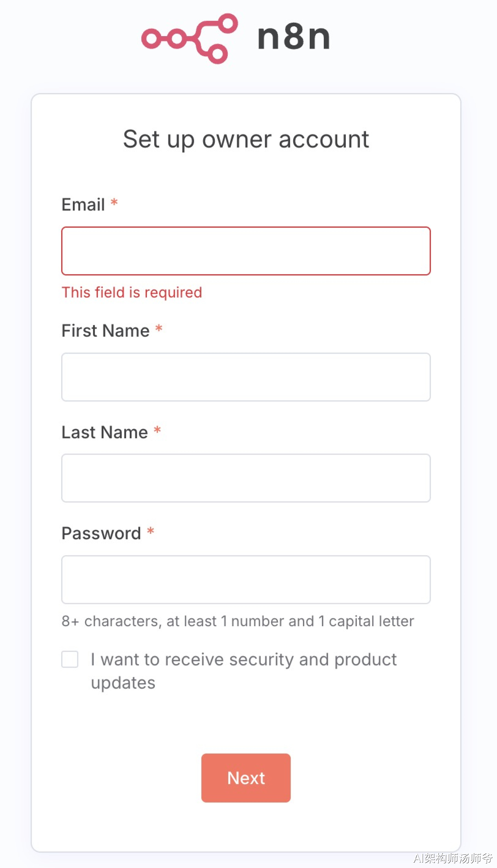Click the required asterisk after Last Name
The height and width of the screenshot is (868, 497).
tap(157, 430)
